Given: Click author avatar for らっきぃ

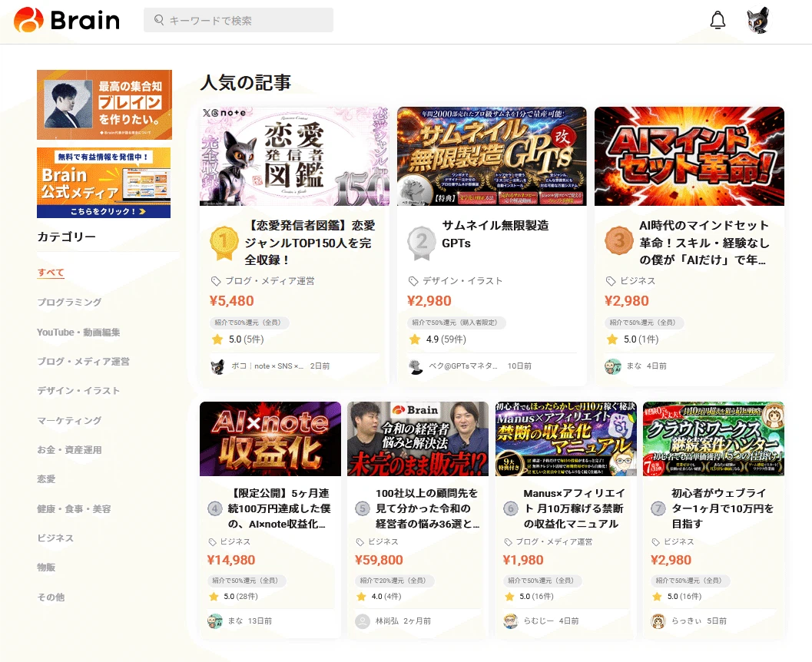Looking at the screenshot, I should click(658, 621).
